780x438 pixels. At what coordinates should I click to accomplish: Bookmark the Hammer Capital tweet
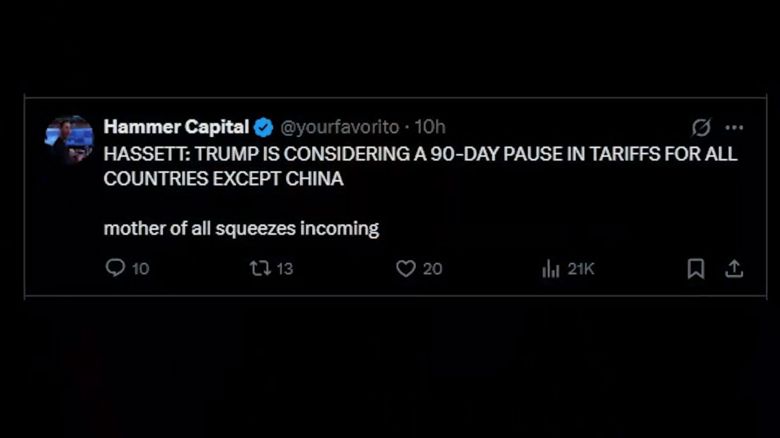(x=696, y=268)
